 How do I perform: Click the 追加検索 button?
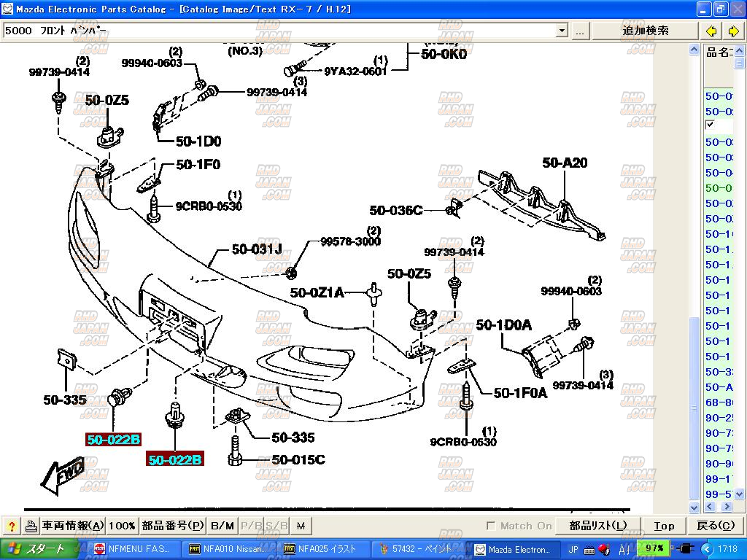click(x=645, y=31)
